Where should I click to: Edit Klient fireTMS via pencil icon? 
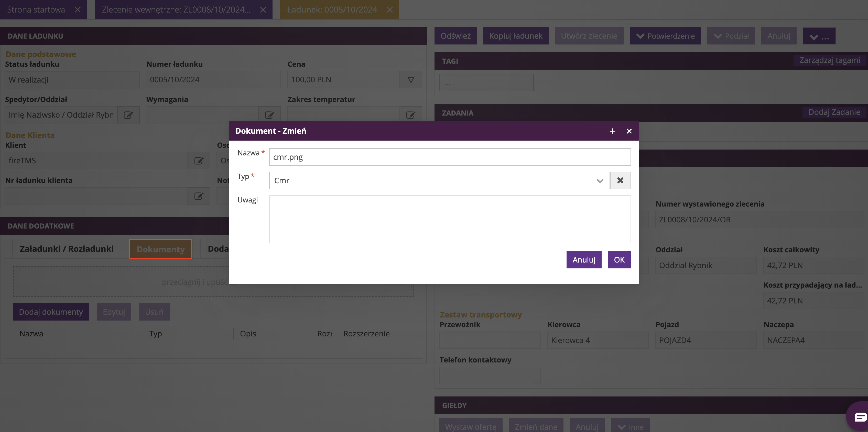coord(199,161)
